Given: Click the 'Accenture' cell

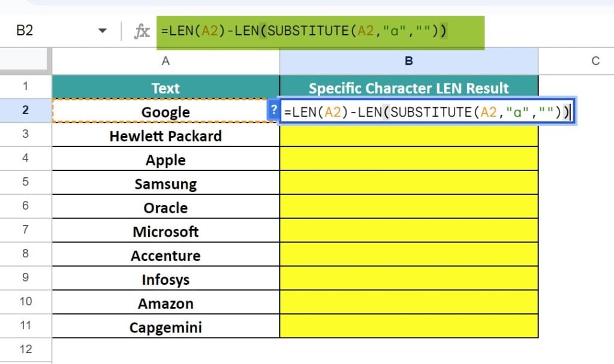Looking at the screenshot, I should pyautogui.click(x=165, y=254).
